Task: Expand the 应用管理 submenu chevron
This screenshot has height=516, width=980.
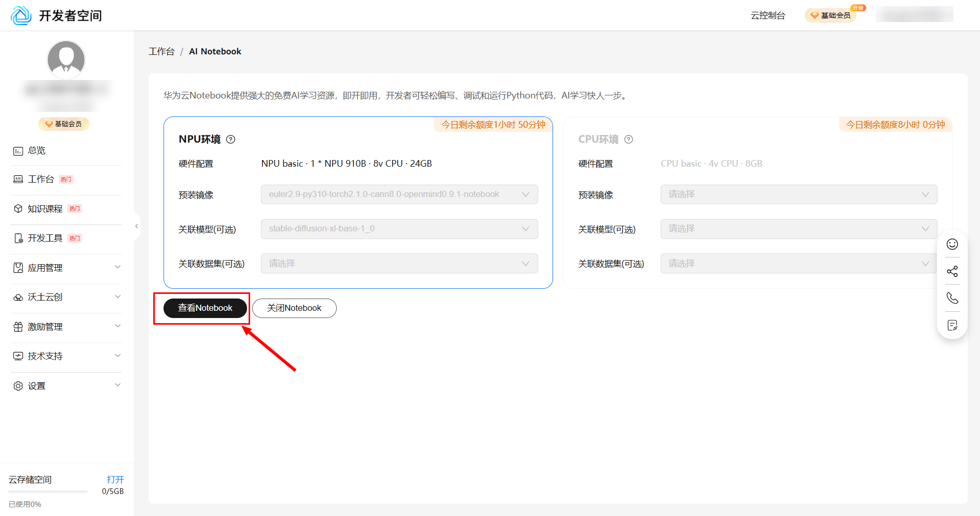Action: [x=118, y=267]
